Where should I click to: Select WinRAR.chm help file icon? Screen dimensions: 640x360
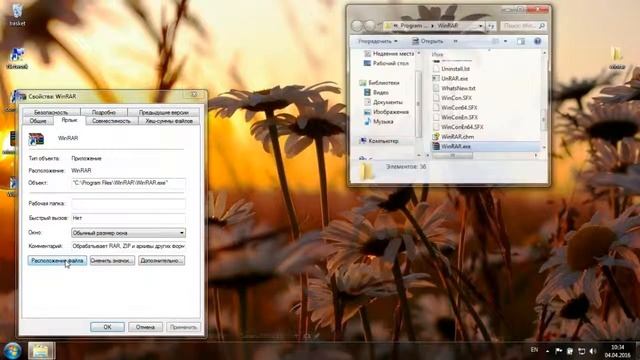coord(436,137)
